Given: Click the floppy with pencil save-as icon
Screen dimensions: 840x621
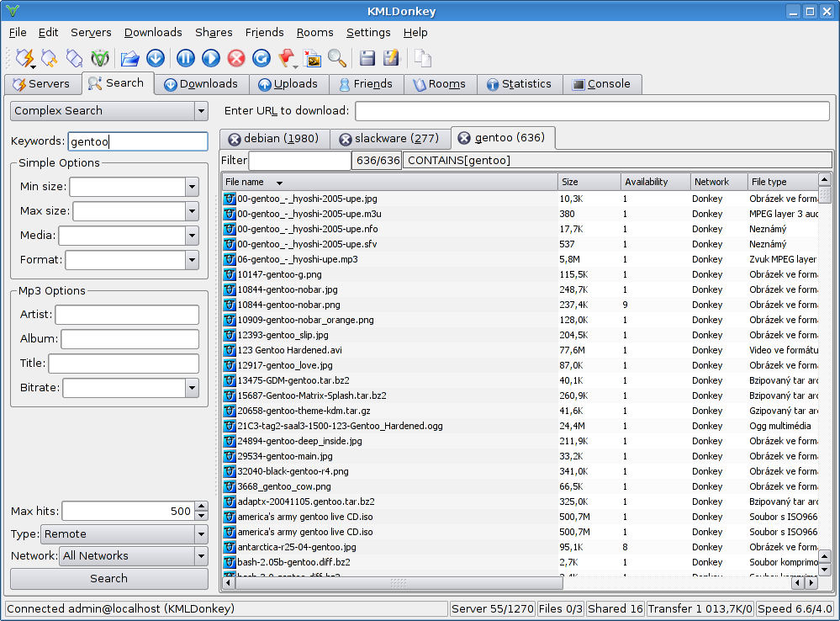Looking at the screenshot, I should tap(392, 58).
